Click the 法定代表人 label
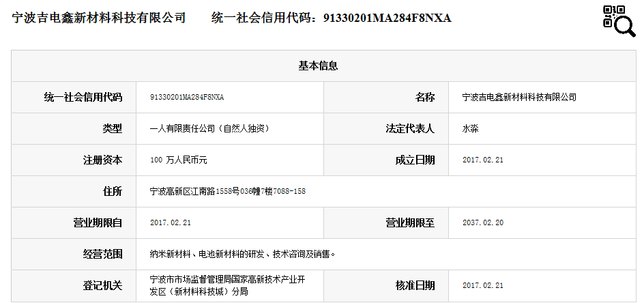The height and width of the screenshot is (303, 644). pos(410,129)
